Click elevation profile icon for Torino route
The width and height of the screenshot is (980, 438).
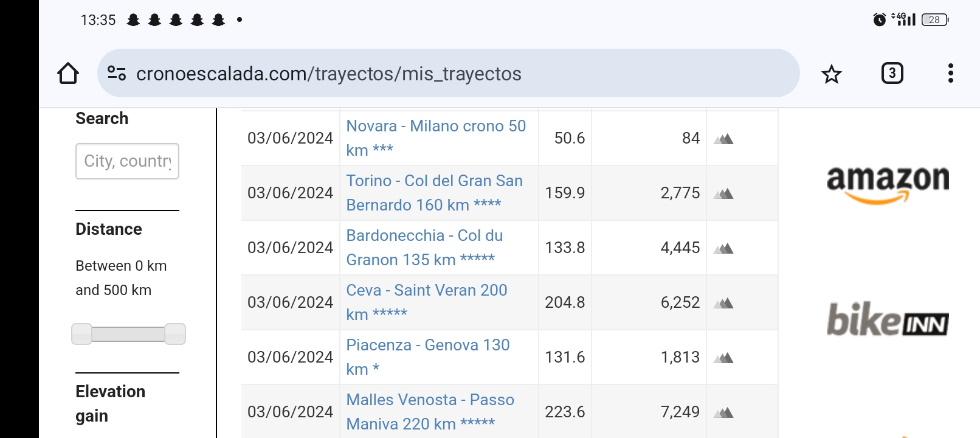coord(723,194)
